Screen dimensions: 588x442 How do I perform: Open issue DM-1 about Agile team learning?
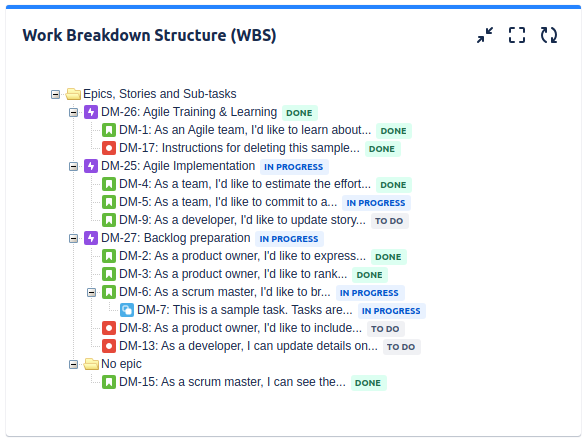coord(245,130)
